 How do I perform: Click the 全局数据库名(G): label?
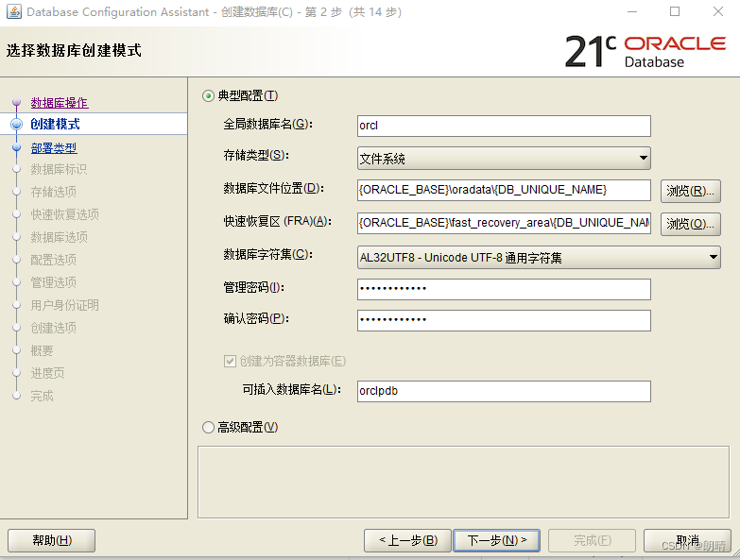[268, 125]
